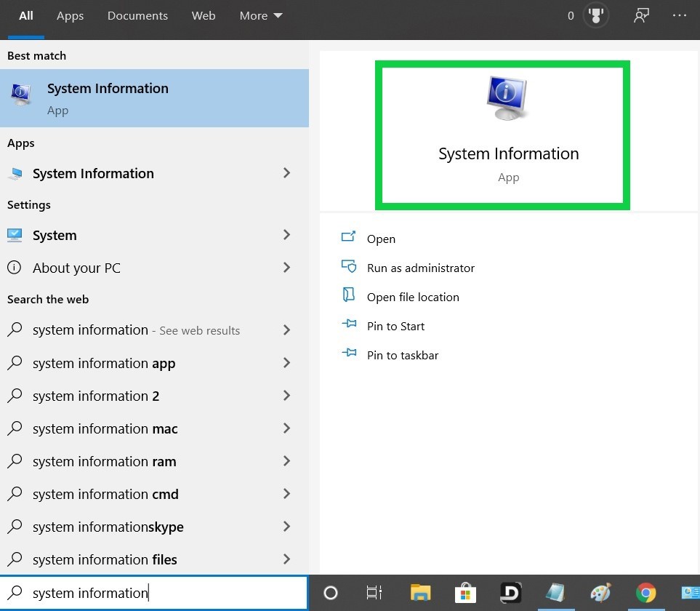700x611 pixels.
Task: Open Task View from the taskbar
Action: click(x=374, y=593)
